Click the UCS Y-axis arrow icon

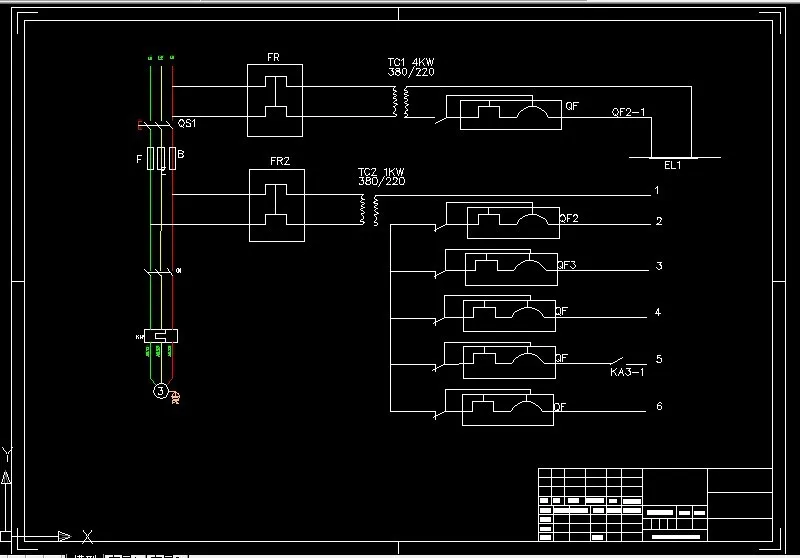pos(6,478)
